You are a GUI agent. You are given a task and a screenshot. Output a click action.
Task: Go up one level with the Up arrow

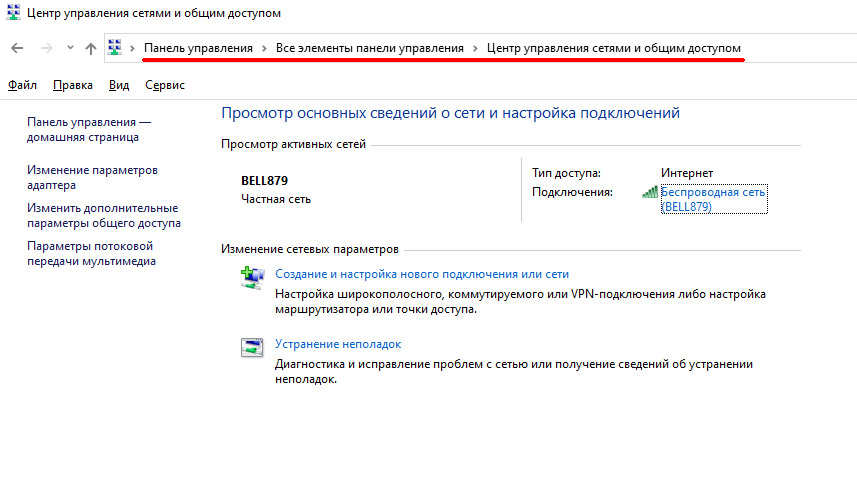click(91, 48)
